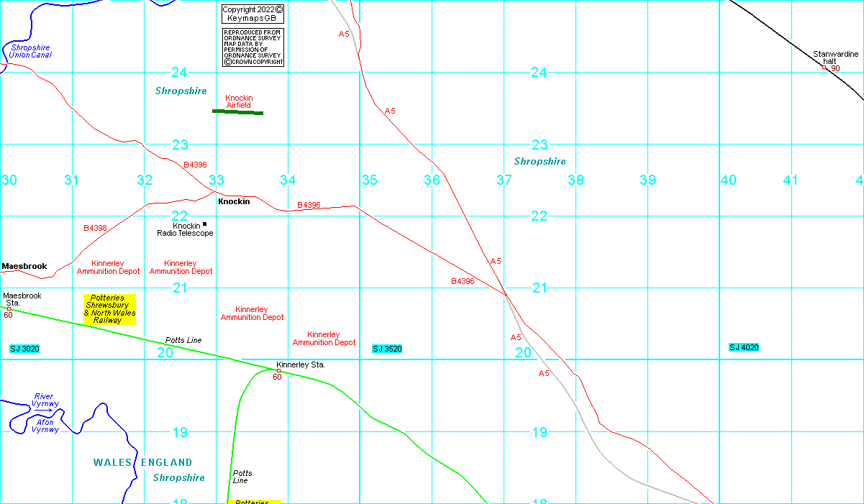Click the Afon Vyrnwy river label
Viewport: 864px width, 504px height.
pos(43,426)
